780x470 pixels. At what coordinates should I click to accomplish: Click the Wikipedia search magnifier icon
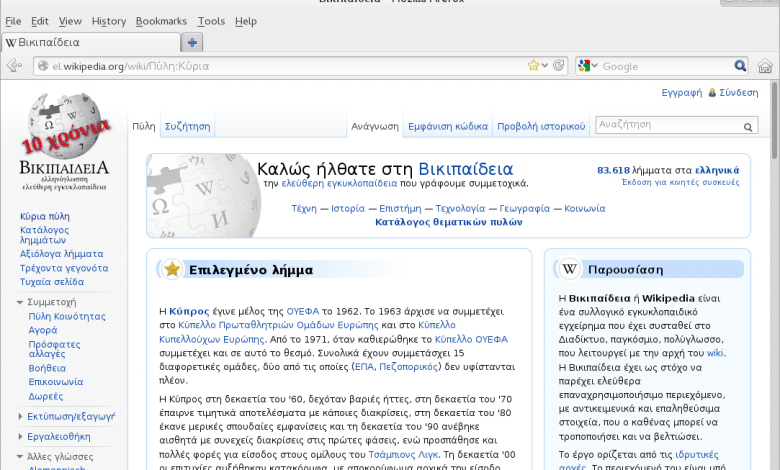tap(748, 127)
